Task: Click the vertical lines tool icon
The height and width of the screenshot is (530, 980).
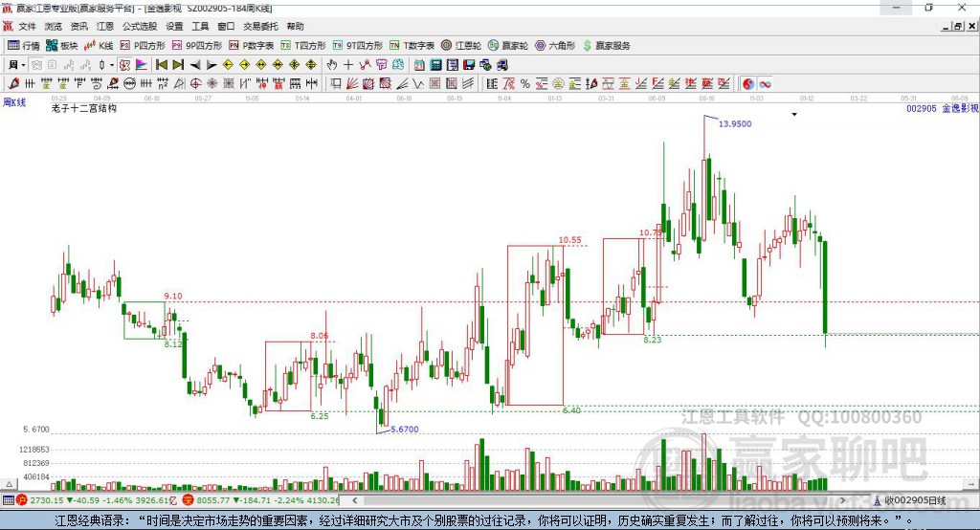Action: click(30, 84)
